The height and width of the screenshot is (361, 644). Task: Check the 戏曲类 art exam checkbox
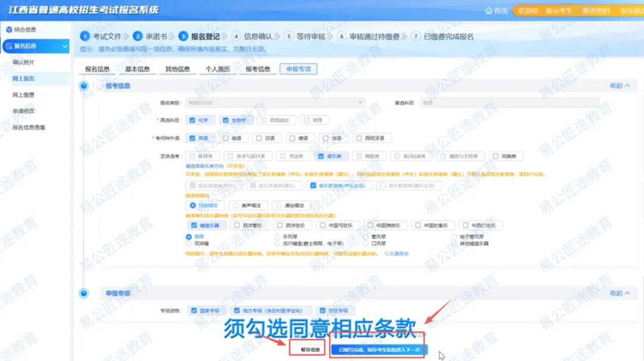coord(496,156)
